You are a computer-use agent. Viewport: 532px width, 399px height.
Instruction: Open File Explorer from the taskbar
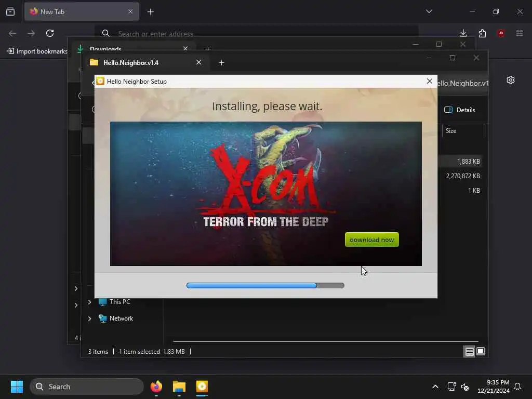pos(179,387)
